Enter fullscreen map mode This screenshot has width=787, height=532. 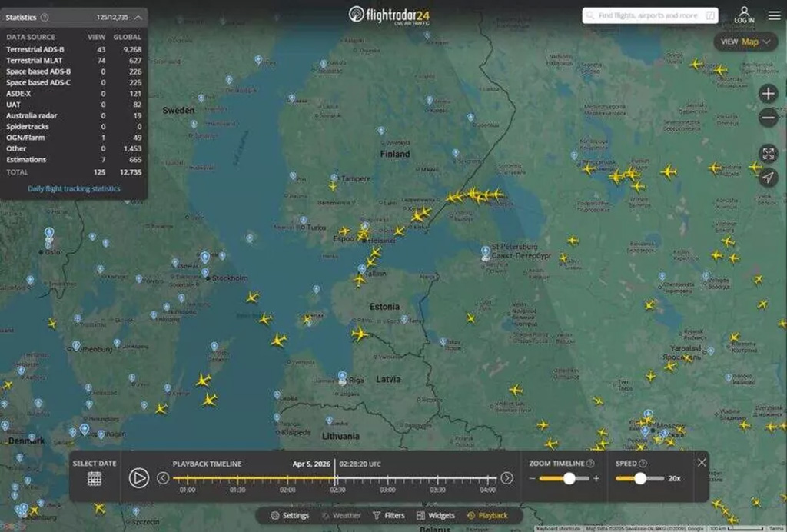(768, 154)
